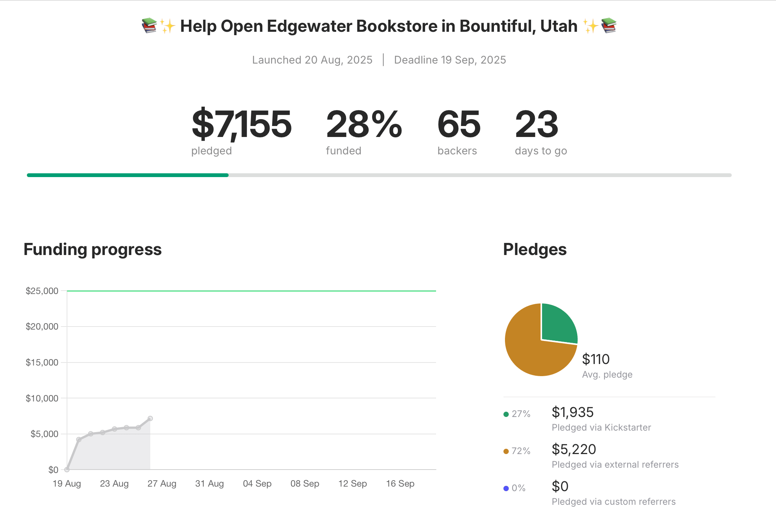Click the 23 days to go figure
Viewport: 776px width, 532px height.
(536, 124)
